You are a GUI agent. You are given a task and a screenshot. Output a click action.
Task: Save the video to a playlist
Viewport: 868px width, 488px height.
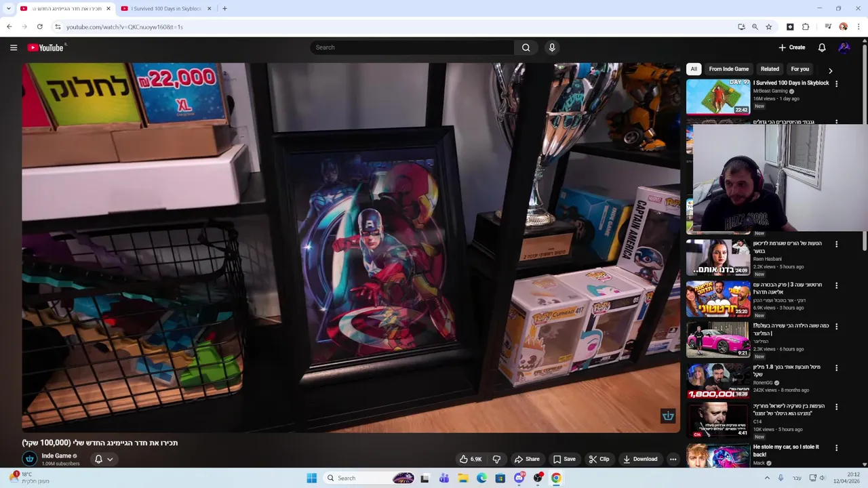click(564, 459)
